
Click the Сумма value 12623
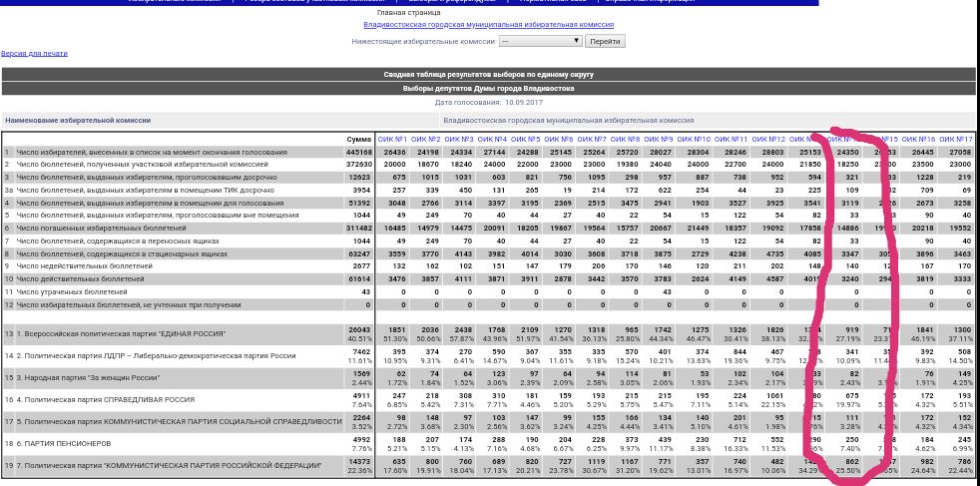[360, 178]
